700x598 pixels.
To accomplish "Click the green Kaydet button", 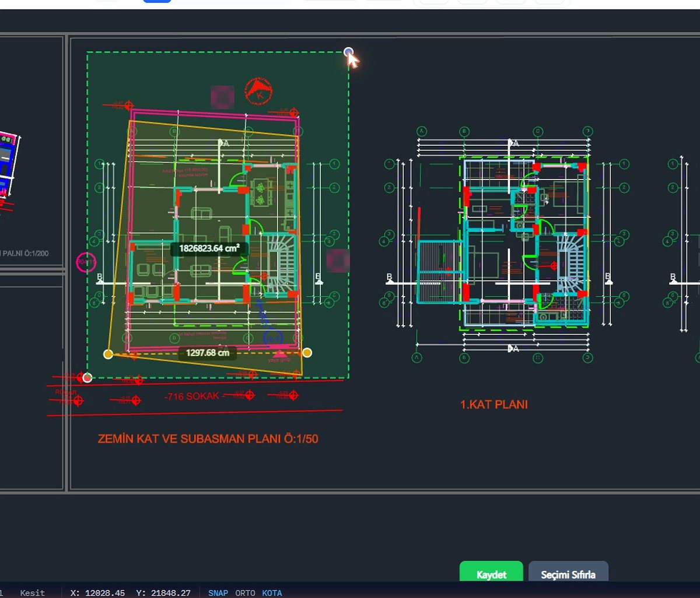I will [491, 572].
